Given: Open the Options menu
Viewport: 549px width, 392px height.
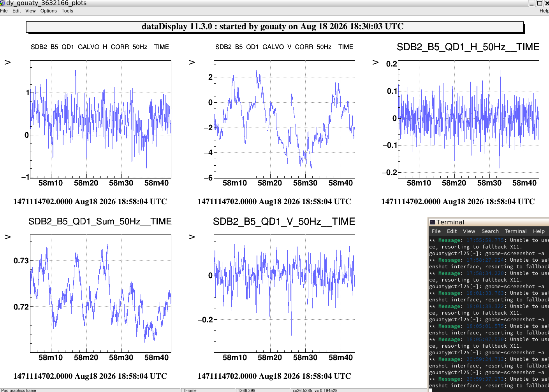Looking at the screenshot, I should coord(49,11).
